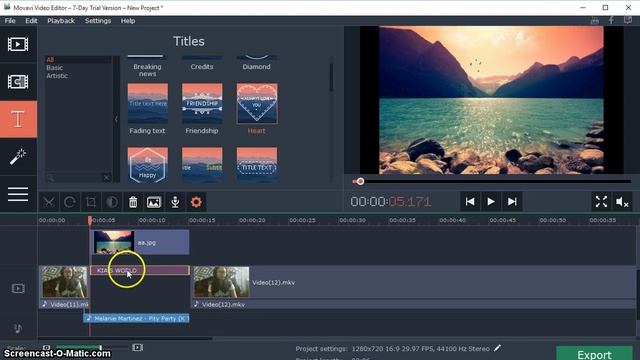Image resolution: width=640 pixels, height=360 pixels.
Task: Select the Friendship title thumbnail
Action: tap(202, 103)
